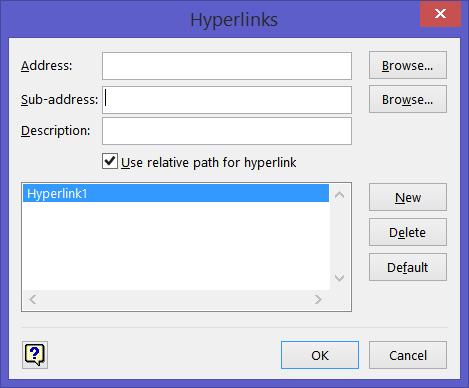Browse for a Sub-address target
This screenshot has width=469, height=388.
408,99
